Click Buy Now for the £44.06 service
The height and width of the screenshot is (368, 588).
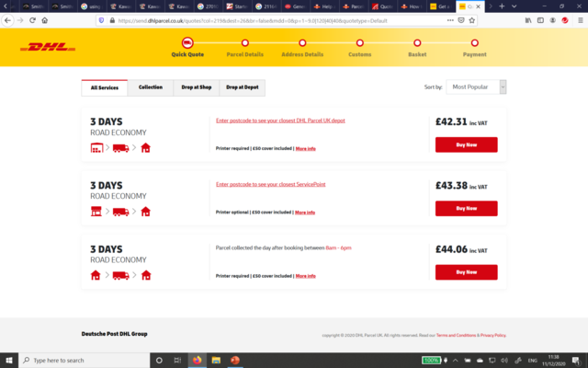(466, 272)
